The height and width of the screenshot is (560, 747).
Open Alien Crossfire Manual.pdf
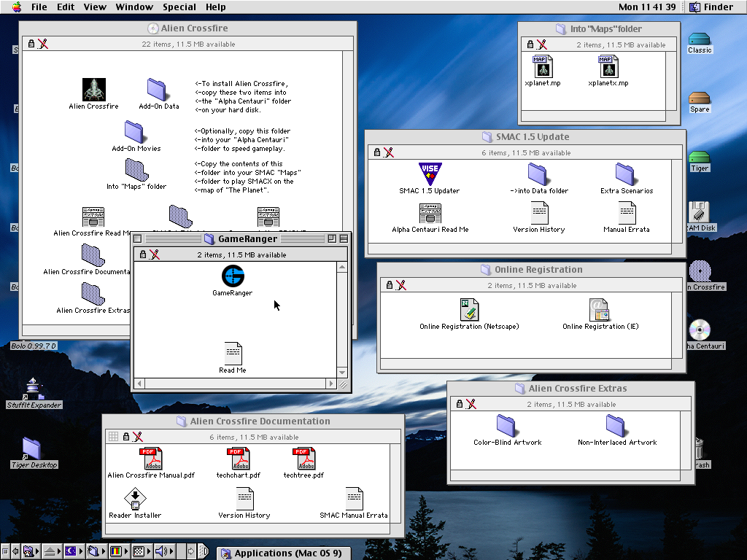(152, 459)
